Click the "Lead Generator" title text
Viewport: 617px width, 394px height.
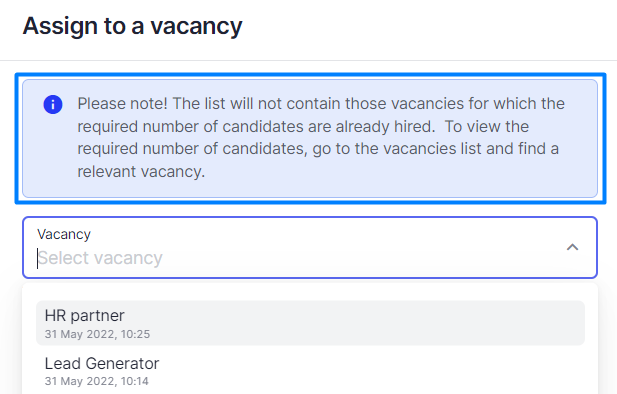(102, 363)
